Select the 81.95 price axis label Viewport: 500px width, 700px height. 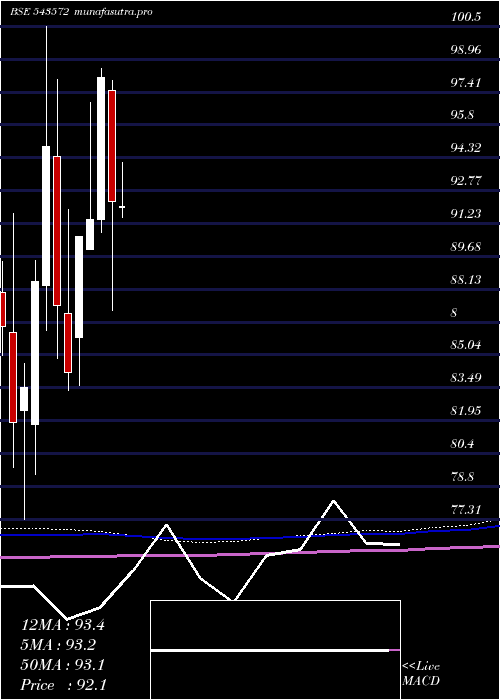coord(466,410)
